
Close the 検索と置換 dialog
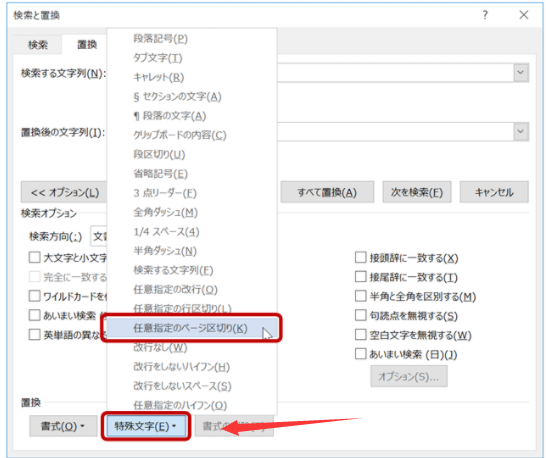pos(524,15)
